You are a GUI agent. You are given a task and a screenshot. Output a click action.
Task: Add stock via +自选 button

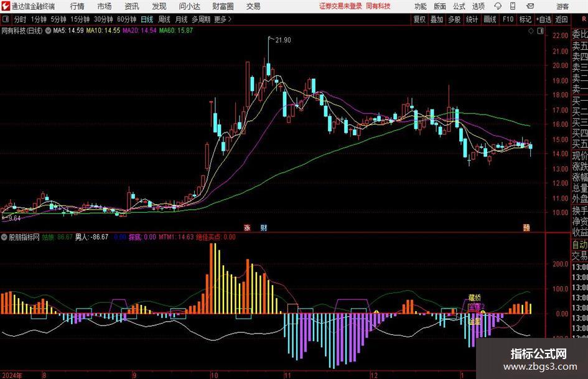543,19
